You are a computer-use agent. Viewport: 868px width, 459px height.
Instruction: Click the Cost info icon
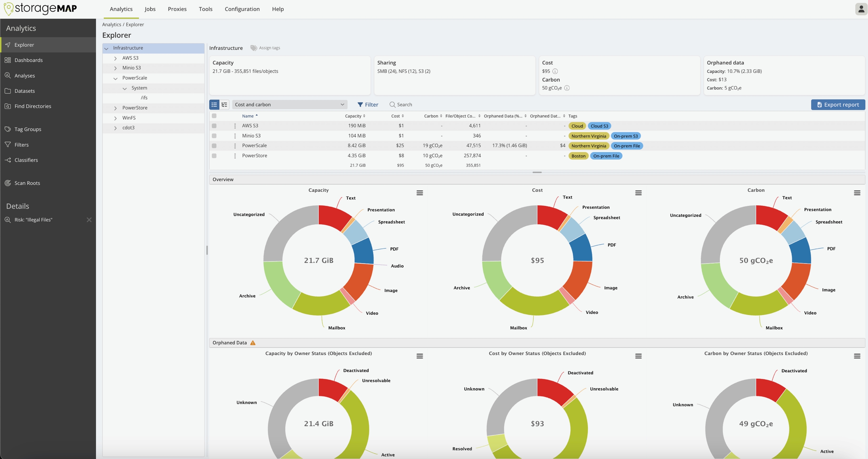pos(555,71)
